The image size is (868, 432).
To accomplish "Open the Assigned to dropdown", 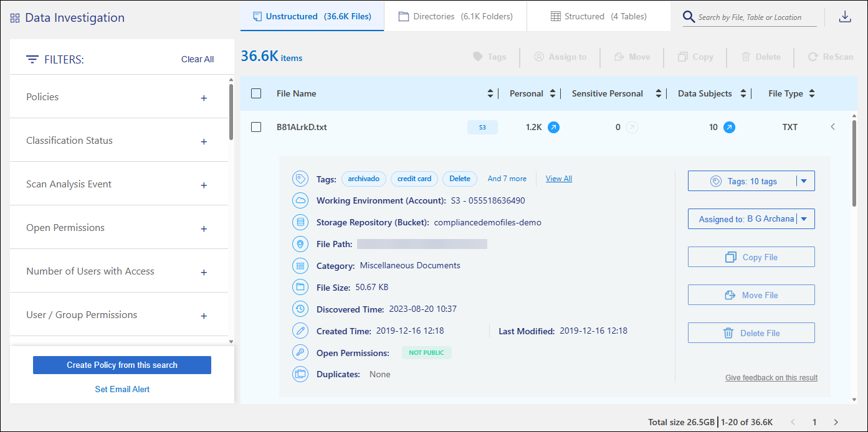I will (804, 219).
